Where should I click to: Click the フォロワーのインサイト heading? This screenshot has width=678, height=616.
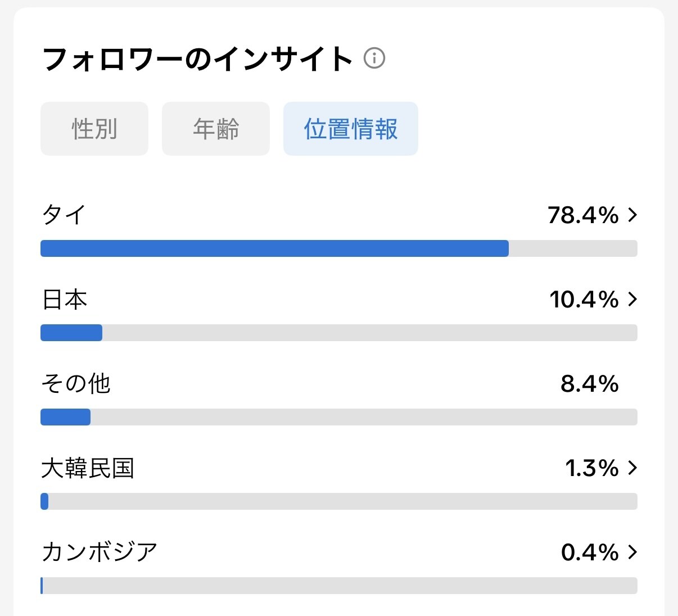click(x=198, y=58)
